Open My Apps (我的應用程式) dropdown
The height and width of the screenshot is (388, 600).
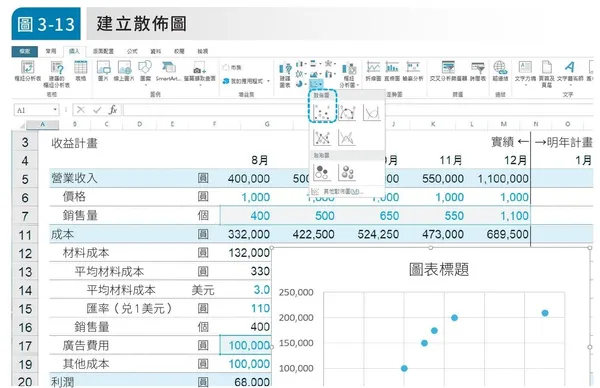[x=246, y=81]
